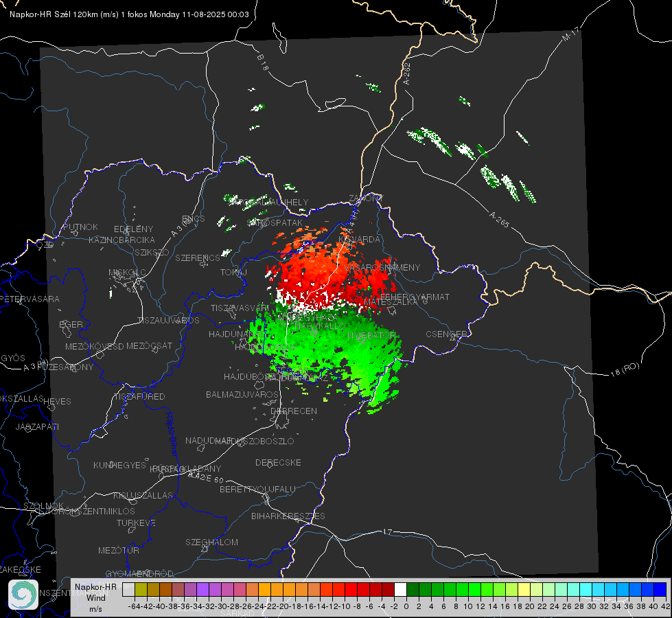The width and height of the screenshot is (672, 618).
Task: Click the TOKAJ town label
Action: pyautogui.click(x=233, y=273)
